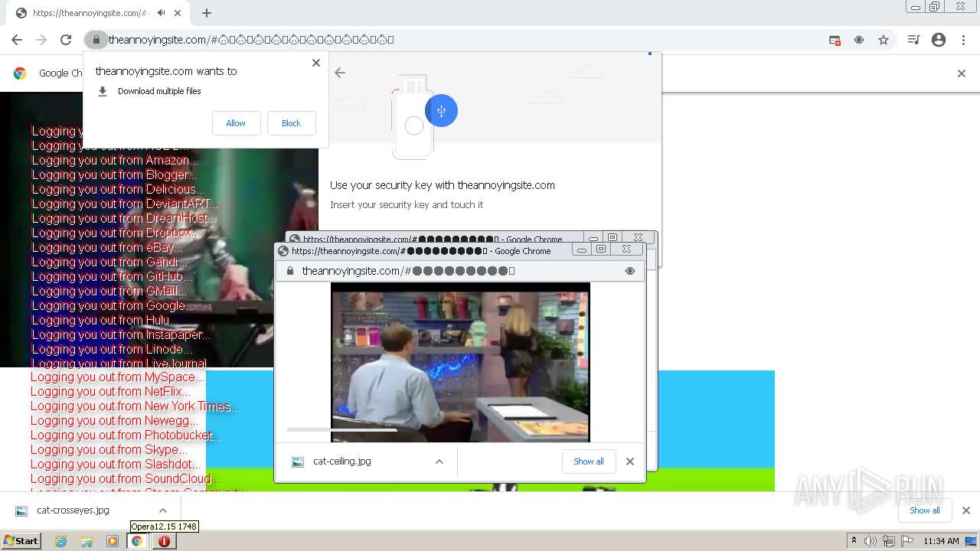Open cat-crosseyes.jpg from the download shelf

click(x=73, y=510)
